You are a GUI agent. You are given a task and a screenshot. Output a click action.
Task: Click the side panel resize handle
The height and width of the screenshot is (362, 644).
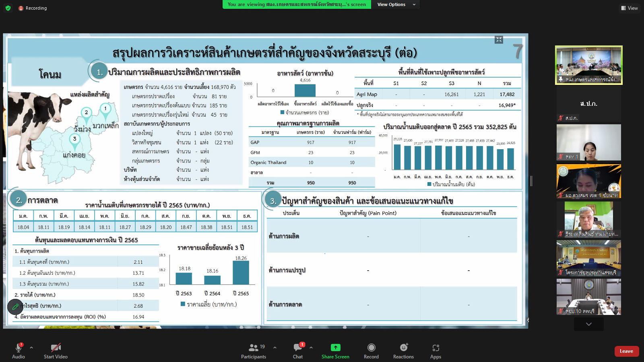(x=531, y=181)
